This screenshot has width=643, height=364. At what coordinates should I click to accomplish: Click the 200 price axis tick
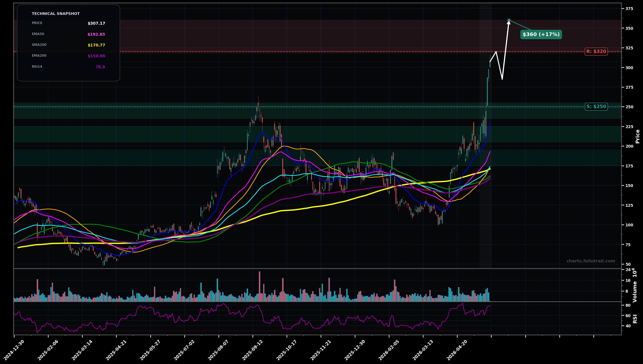629,146
